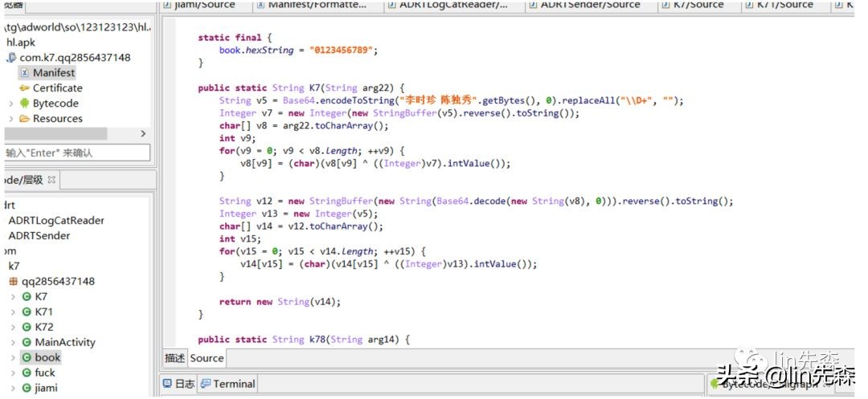Click the Terminal tab icon
The image size is (868, 399).
pos(206,384)
